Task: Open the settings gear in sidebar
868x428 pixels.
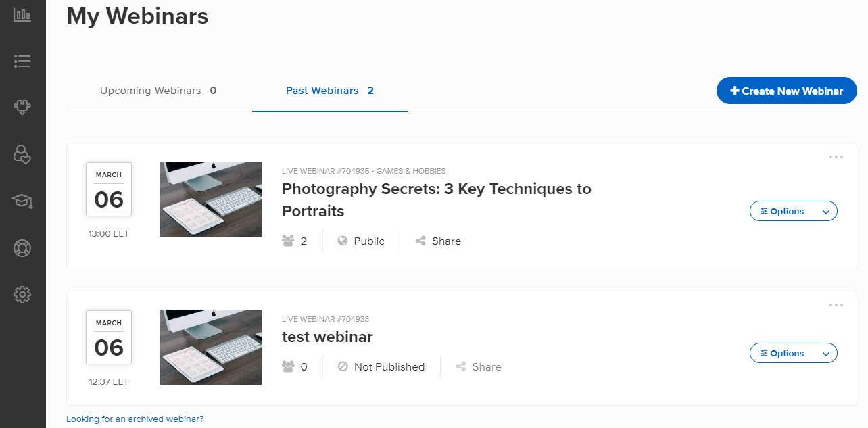Action: (22, 294)
